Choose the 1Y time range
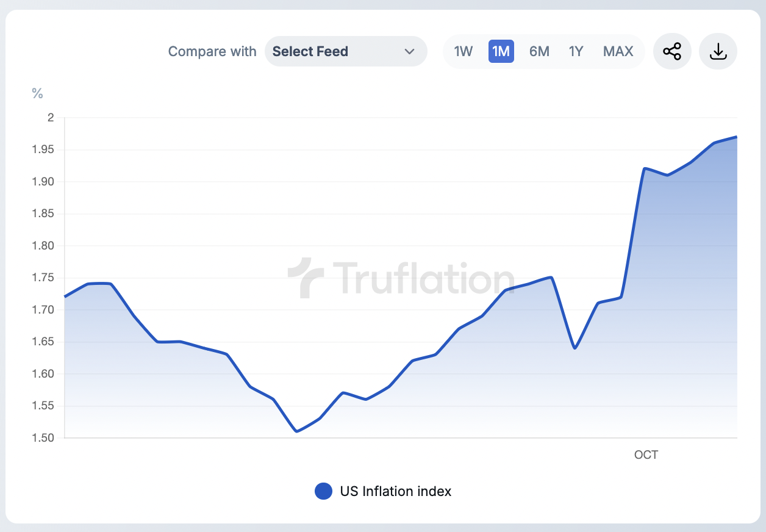The width and height of the screenshot is (766, 532). pyautogui.click(x=576, y=52)
